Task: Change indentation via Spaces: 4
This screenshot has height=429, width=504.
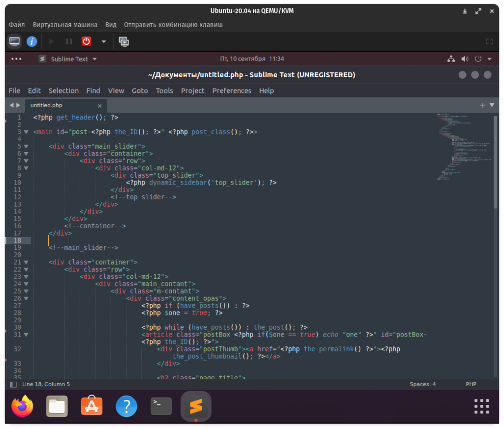Action: pyautogui.click(x=422, y=384)
